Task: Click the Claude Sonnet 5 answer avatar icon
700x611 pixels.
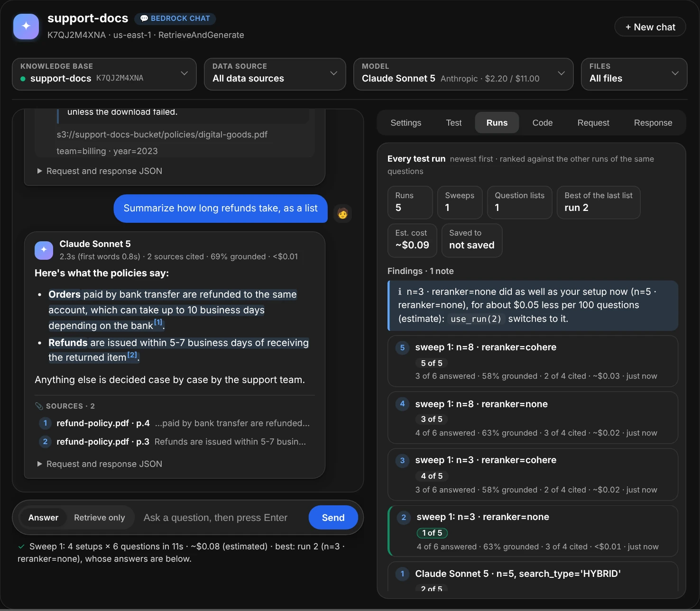Action: 44,250
